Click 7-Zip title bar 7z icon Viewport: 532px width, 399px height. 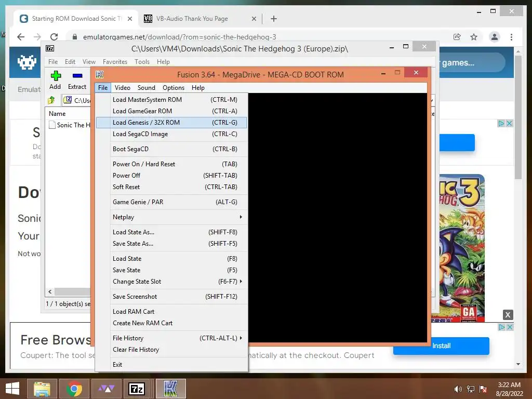(50, 48)
